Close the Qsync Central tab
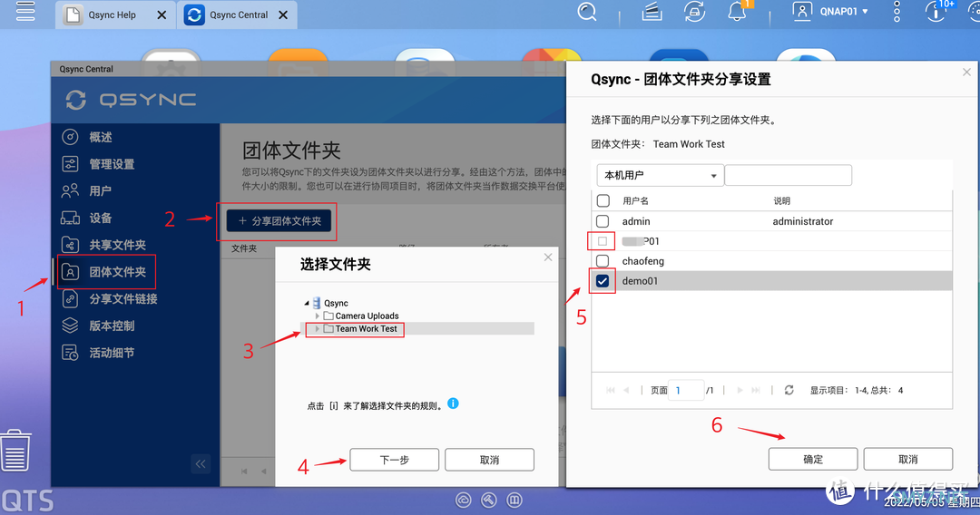Viewport: 980px width, 515px height. [x=283, y=15]
